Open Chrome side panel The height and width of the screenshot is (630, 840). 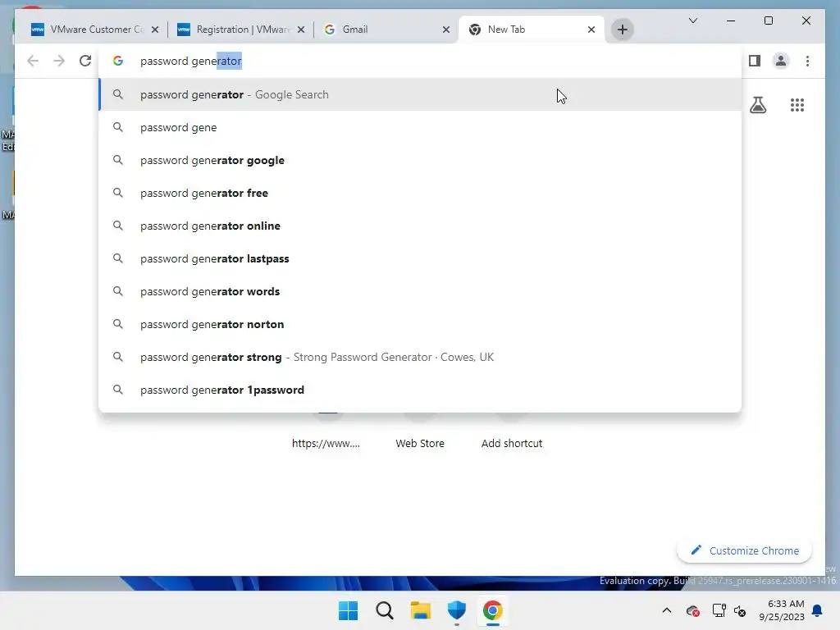pos(755,61)
